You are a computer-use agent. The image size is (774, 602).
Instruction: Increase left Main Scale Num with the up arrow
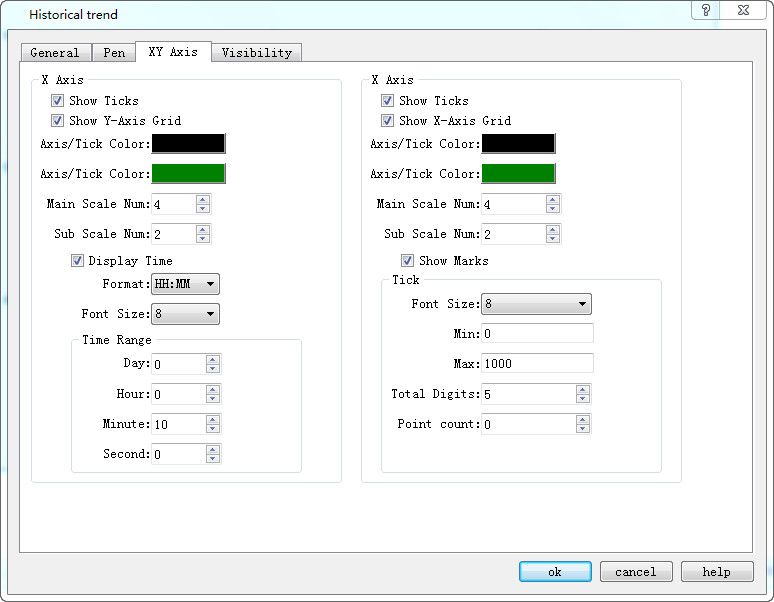pyautogui.click(x=203, y=199)
